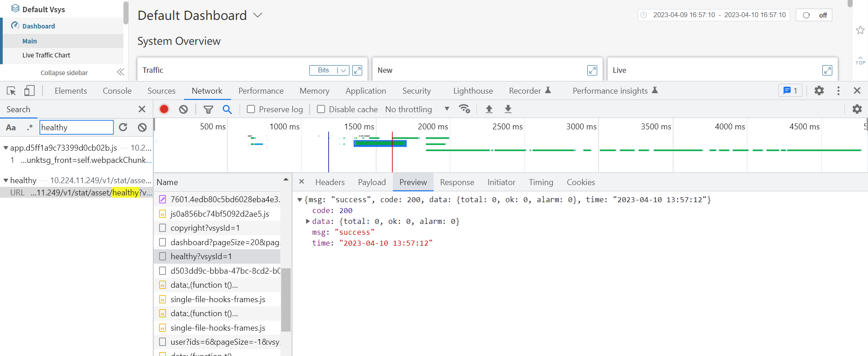This screenshot has width=868, height=356.
Task: Enable the Disable cache checkbox
Action: [321, 109]
